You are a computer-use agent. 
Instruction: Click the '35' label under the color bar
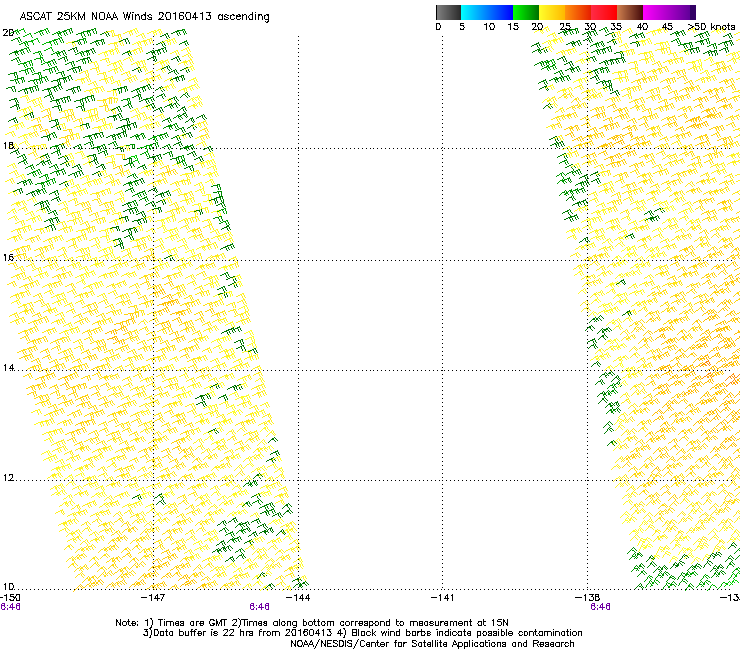pos(616,27)
